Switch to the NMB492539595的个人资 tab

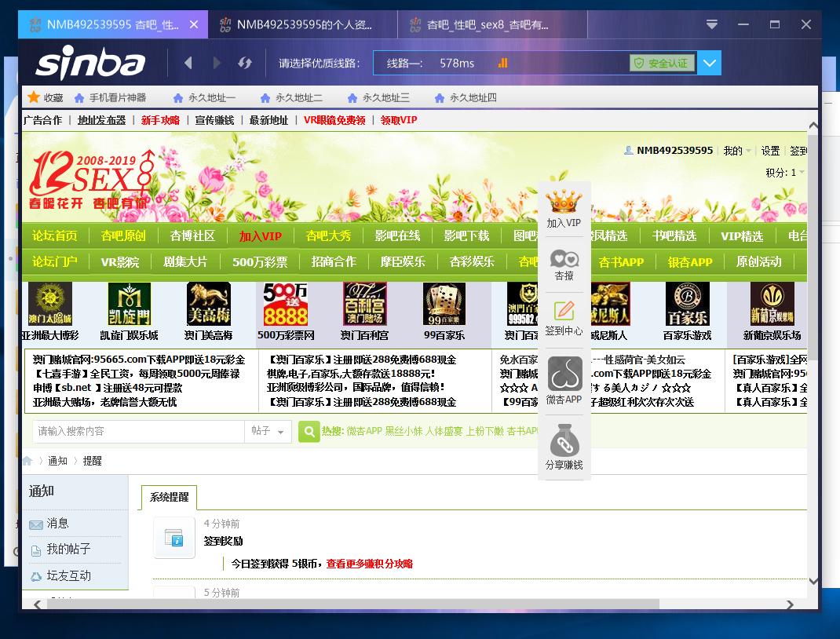point(303,24)
